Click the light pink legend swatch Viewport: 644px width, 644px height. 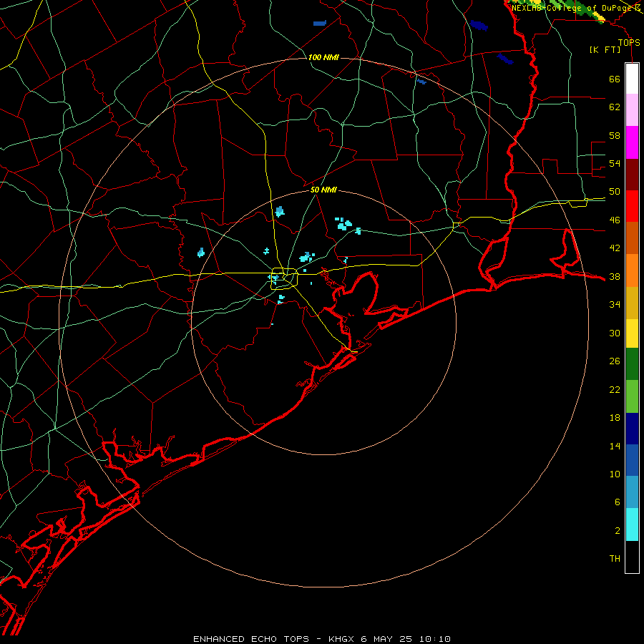pos(632,109)
